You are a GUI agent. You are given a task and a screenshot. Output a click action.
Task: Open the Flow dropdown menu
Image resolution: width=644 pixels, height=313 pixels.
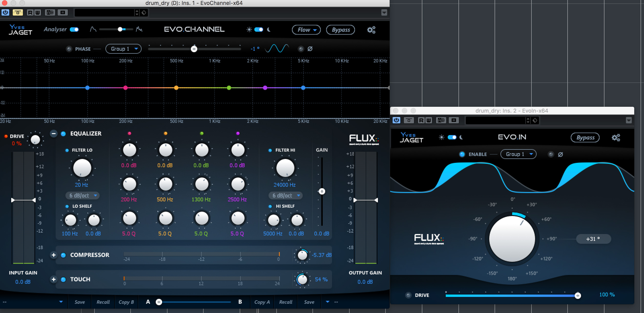tap(306, 30)
